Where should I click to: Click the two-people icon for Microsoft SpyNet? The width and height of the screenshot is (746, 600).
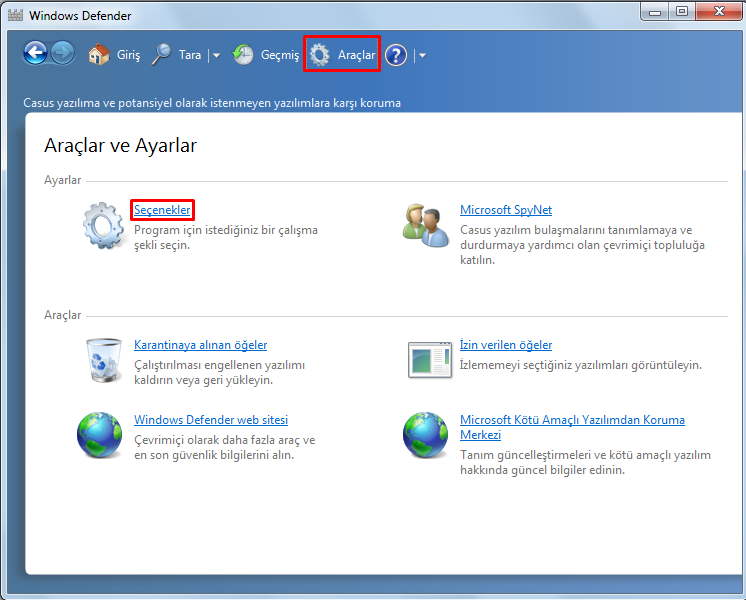(426, 226)
